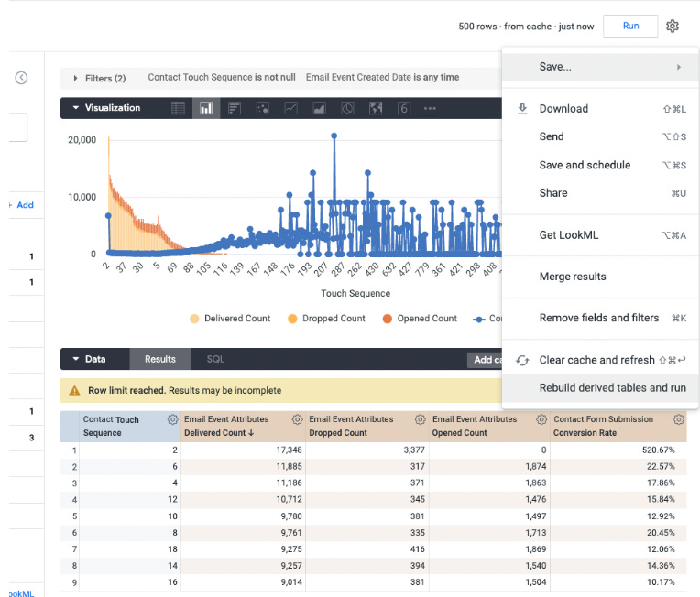Select the Line chart visualization icon
700x597 pixels.
coord(291,108)
